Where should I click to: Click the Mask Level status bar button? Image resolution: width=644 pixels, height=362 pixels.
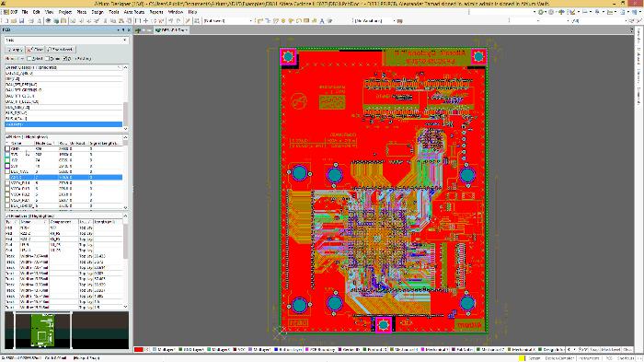tap(609, 350)
